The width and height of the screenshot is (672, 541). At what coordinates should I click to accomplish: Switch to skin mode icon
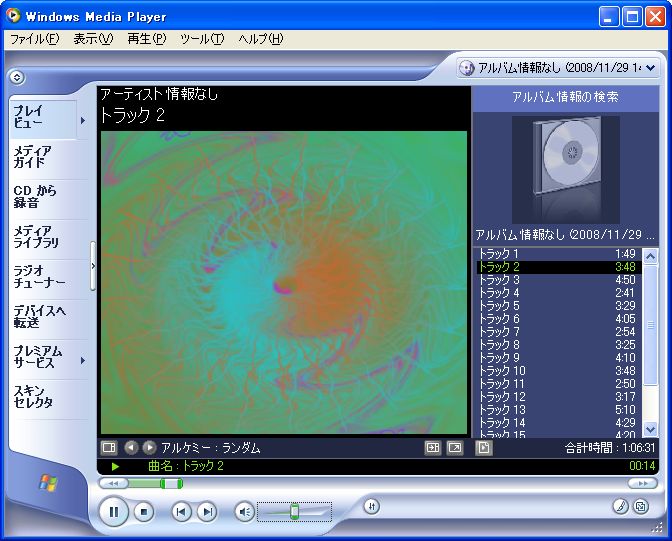point(641,507)
